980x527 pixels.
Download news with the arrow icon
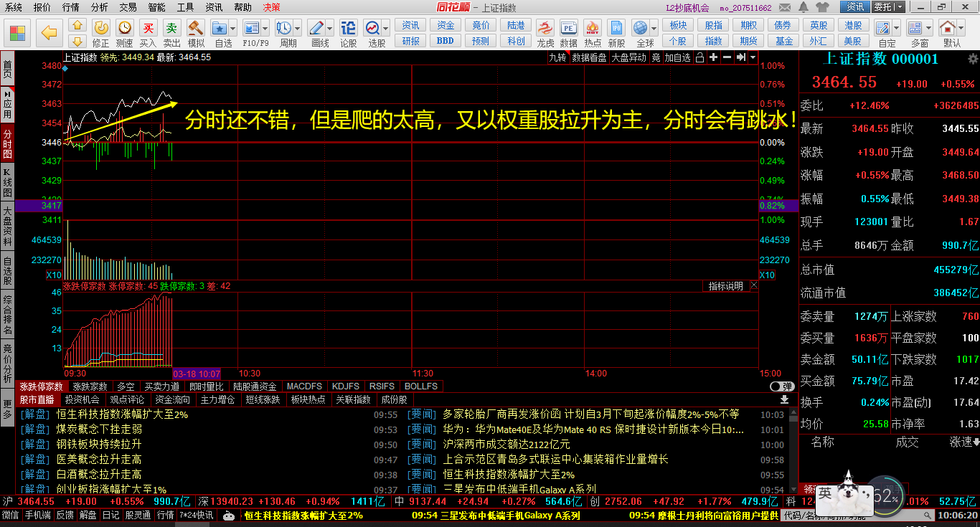coord(784,399)
